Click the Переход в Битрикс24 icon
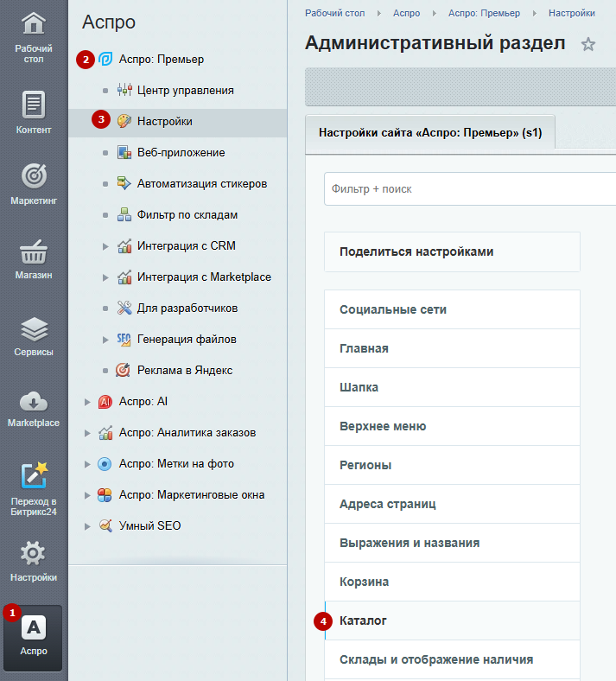The height and width of the screenshot is (681, 616). [x=34, y=476]
